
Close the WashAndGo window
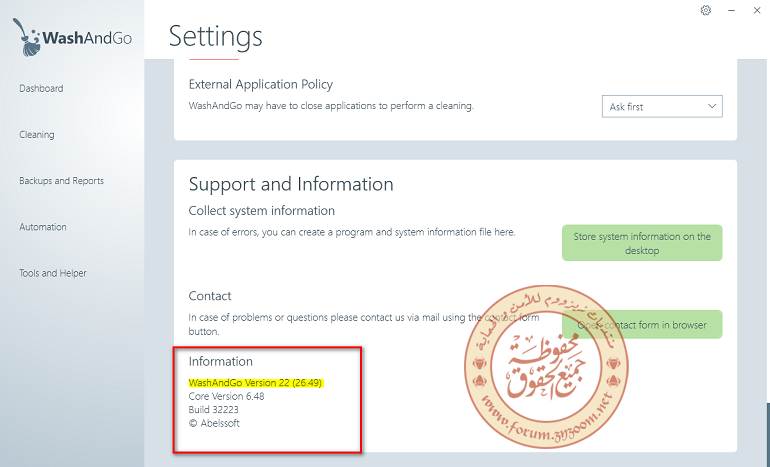[x=757, y=10]
